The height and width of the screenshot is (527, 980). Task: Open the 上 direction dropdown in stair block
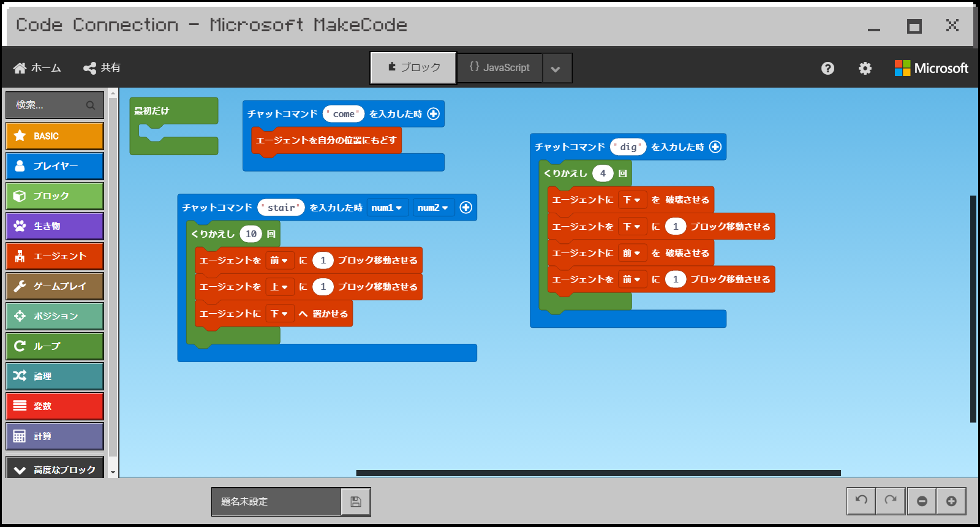279,287
